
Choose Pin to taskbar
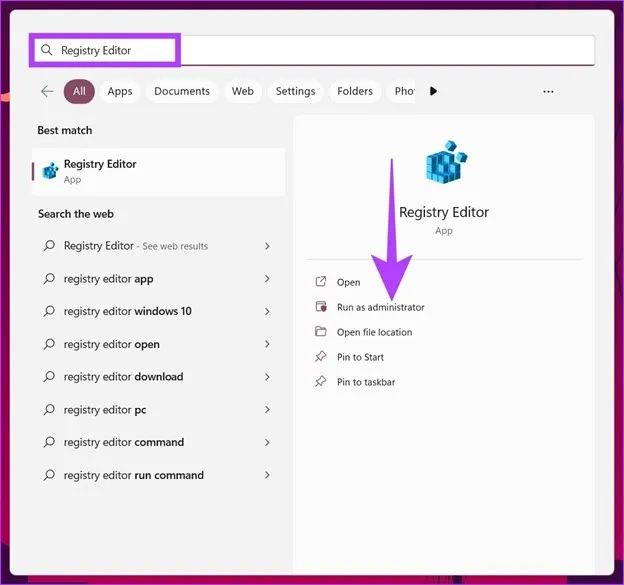click(366, 382)
